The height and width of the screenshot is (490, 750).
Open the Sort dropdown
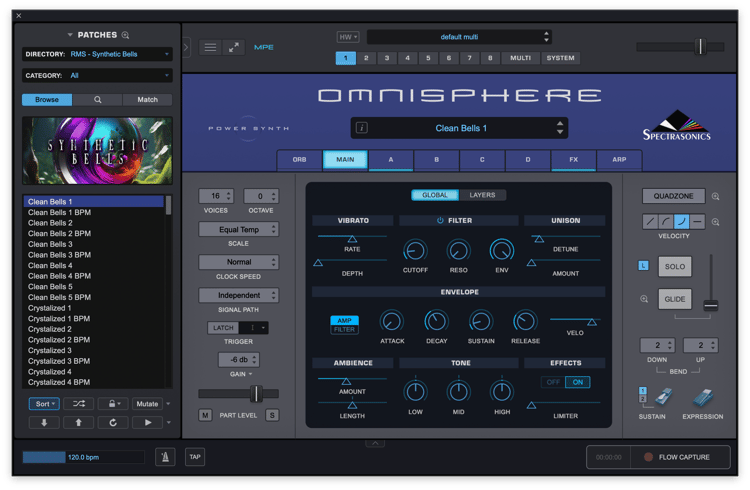click(44, 404)
